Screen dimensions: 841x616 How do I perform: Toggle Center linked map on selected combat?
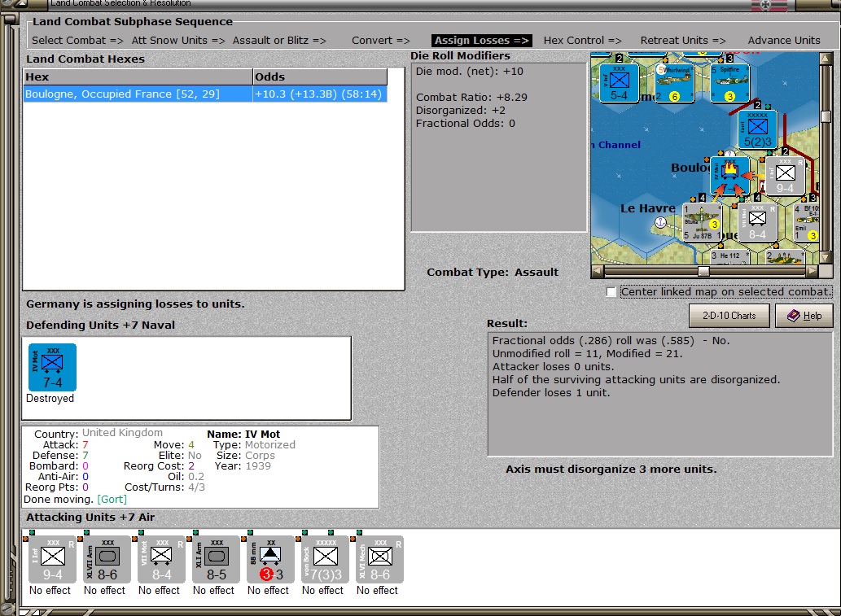pos(611,291)
